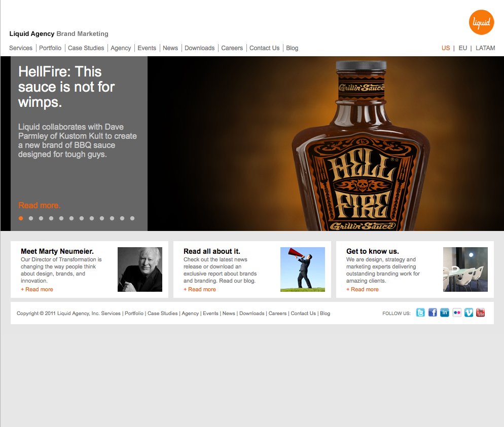Open Blog in the footer links
This screenshot has width=504, height=427.
coord(325,314)
